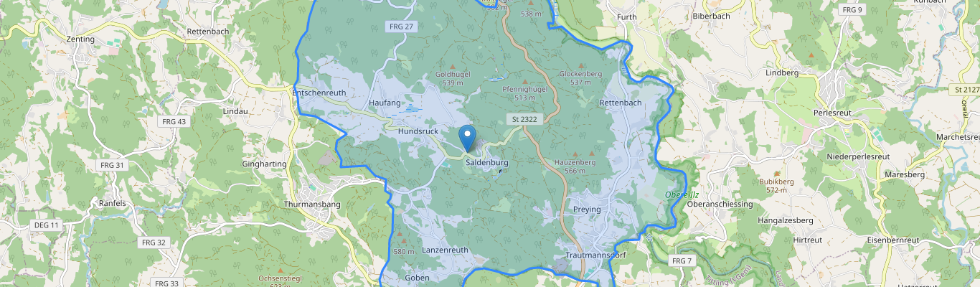Click the St 2322 road shield
Viewport: 980px width, 287px height.
pyautogui.click(x=524, y=118)
